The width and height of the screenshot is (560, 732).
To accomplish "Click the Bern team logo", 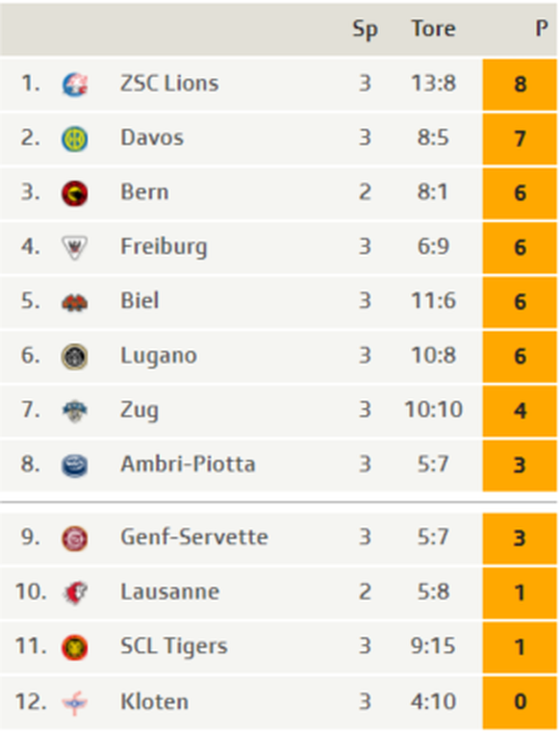I will pos(75,193).
